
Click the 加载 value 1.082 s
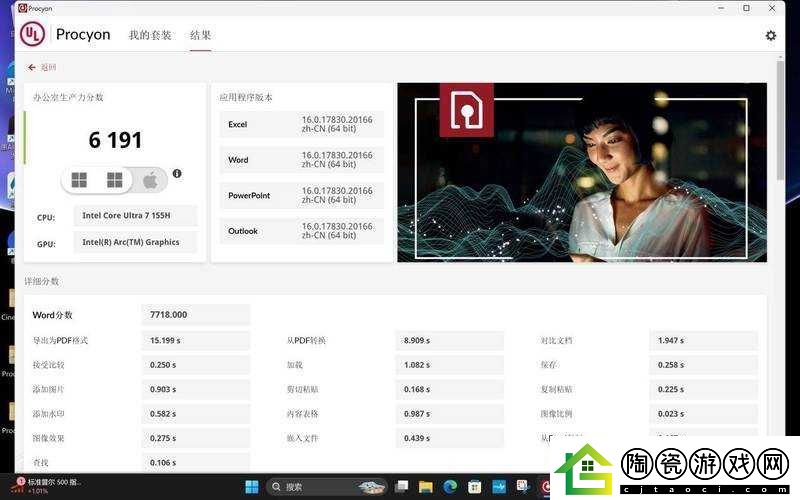point(450,365)
